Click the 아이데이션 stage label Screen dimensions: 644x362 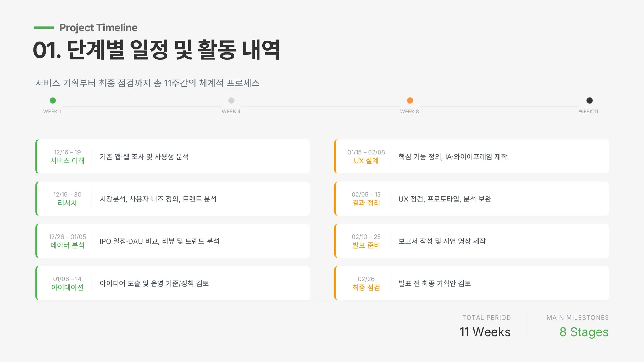[x=67, y=288]
